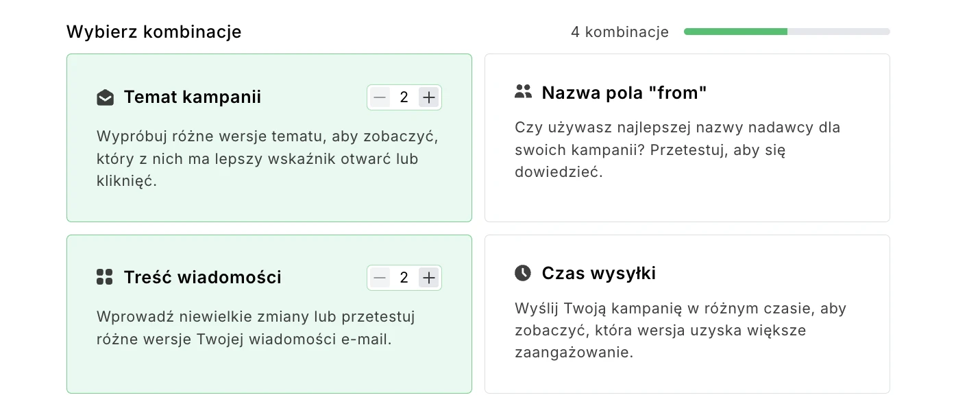Click the "Wybierz kombinacje" heading
The height and width of the screenshot is (417, 980).
[x=154, y=32]
